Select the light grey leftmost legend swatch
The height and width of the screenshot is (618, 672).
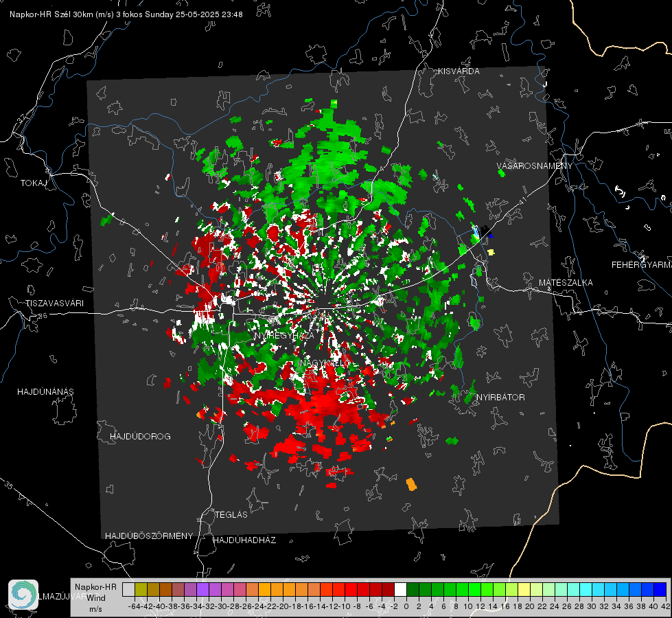pos(128,589)
